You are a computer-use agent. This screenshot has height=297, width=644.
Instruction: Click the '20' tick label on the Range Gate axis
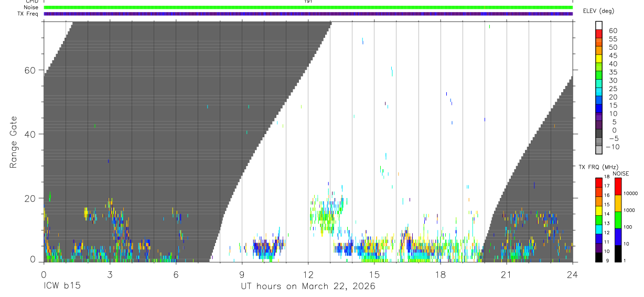click(30, 198)
